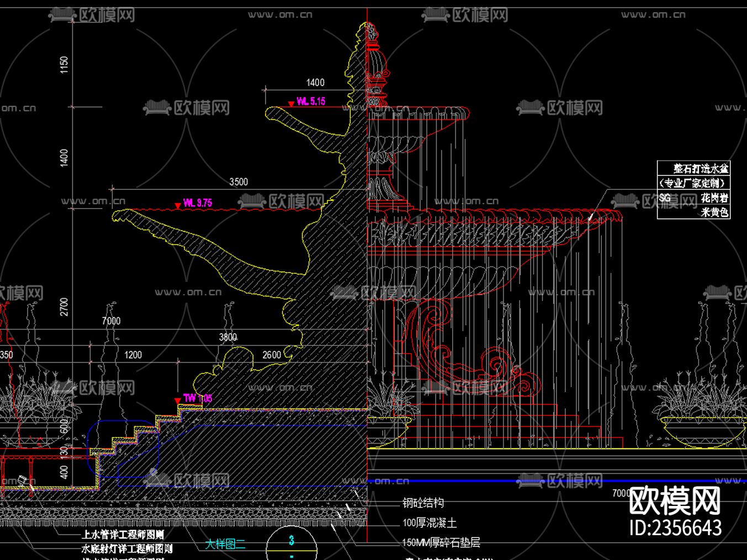Select the 整石打造水盆 annotation
The width and height of the screenshot is (747, 560).
tap(701, 168)
